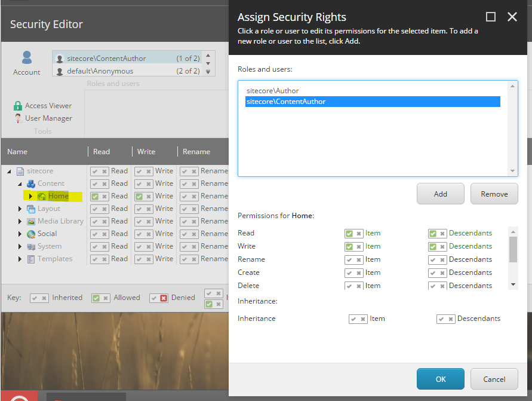Allow Create permission for descendants
Viewport: 532px width, 401px height.
pos(433,273)
